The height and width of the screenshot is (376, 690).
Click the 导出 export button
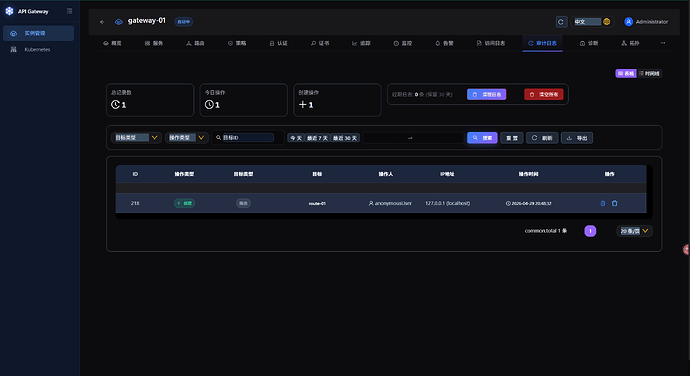[x=577, y=138]
